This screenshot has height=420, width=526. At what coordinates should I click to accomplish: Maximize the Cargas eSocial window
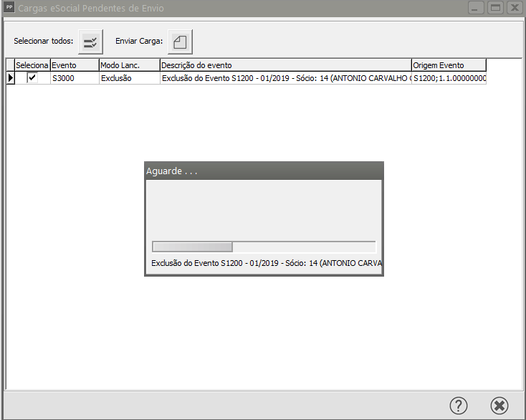click(494, 8)
